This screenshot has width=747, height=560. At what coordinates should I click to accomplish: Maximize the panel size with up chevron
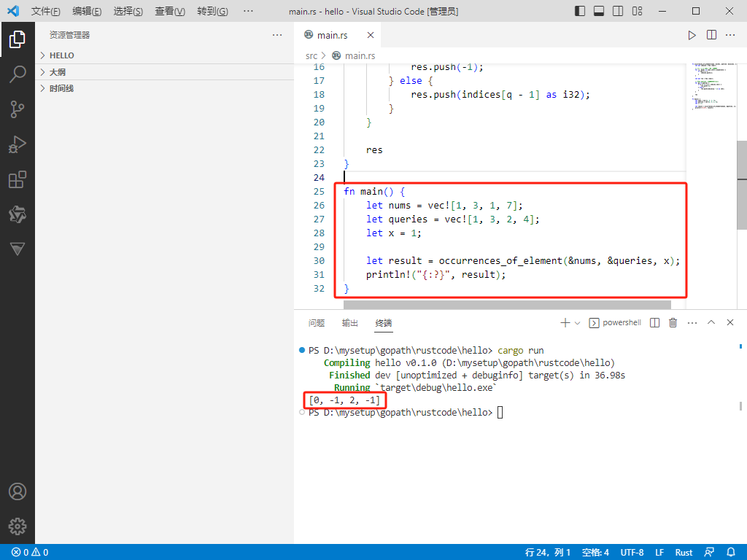pos(711,322)
